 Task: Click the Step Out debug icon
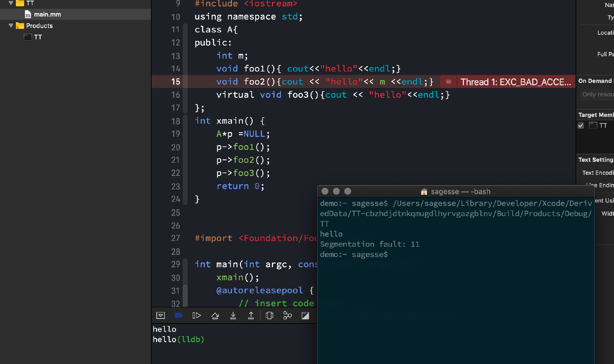[x=251, y=315]
